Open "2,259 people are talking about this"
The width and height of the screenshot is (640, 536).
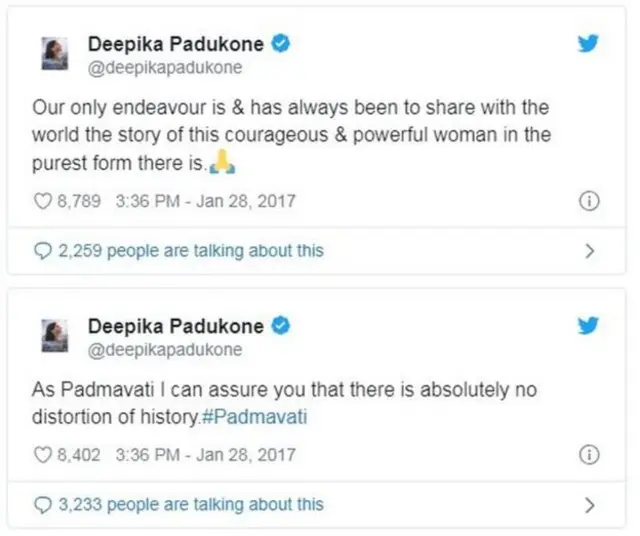pos(188,250)
